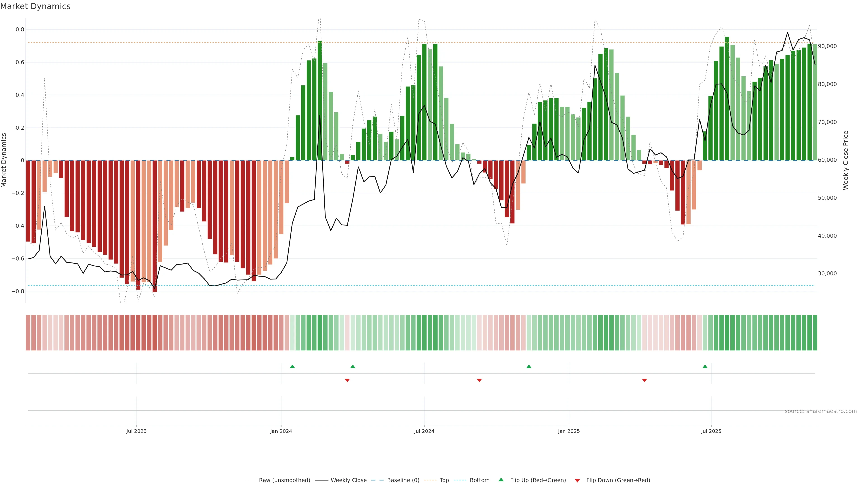The height and width of the screenshot is (488, 868).
Task: Click the Jul 2025 x-axis label
Action: [711, 431]
